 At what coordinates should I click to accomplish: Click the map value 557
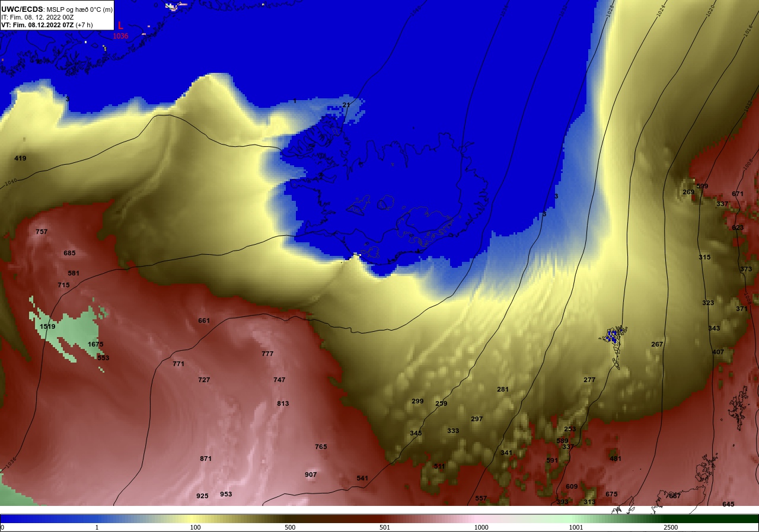pos(481,498)
